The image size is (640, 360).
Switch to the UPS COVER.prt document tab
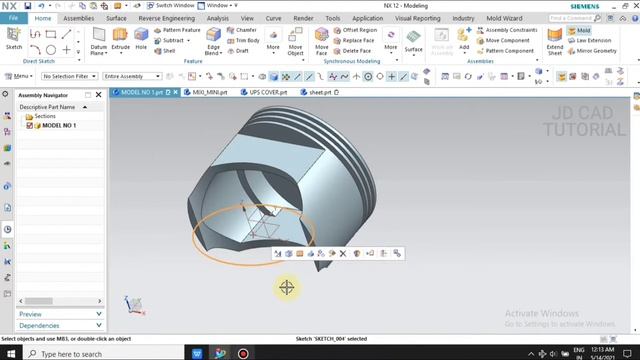coord(264,92)
